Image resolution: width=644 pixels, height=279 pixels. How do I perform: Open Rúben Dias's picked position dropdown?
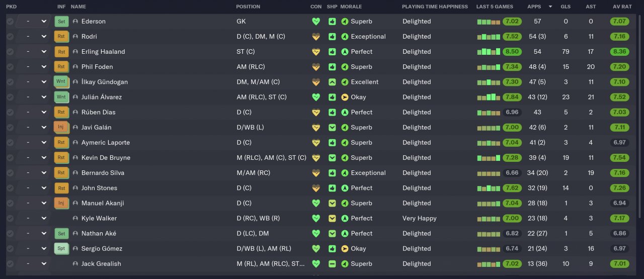click(x=44, y=113)
